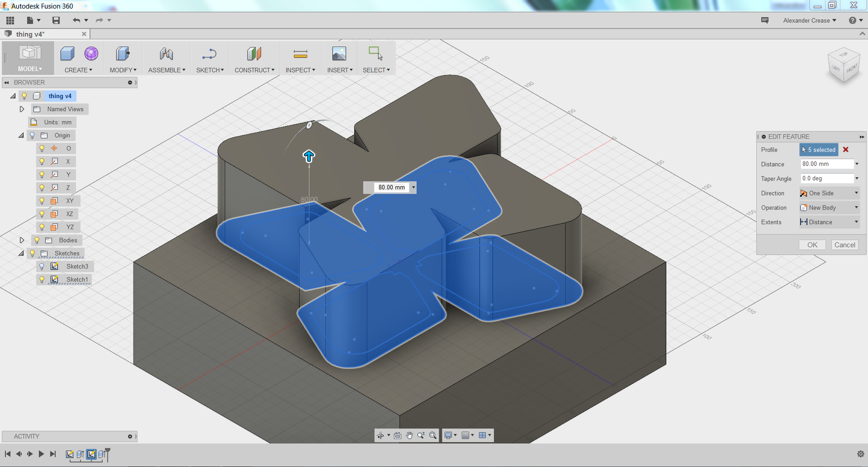Expand the Bodies folder in the browser
Screen dimensions: 868x467
(x=22, y=240)
